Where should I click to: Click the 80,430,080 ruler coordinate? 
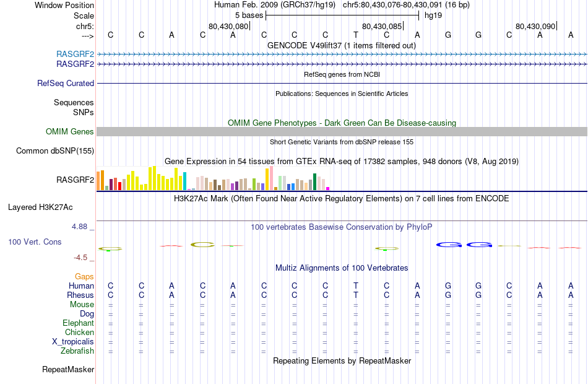[x=228, y=26]
